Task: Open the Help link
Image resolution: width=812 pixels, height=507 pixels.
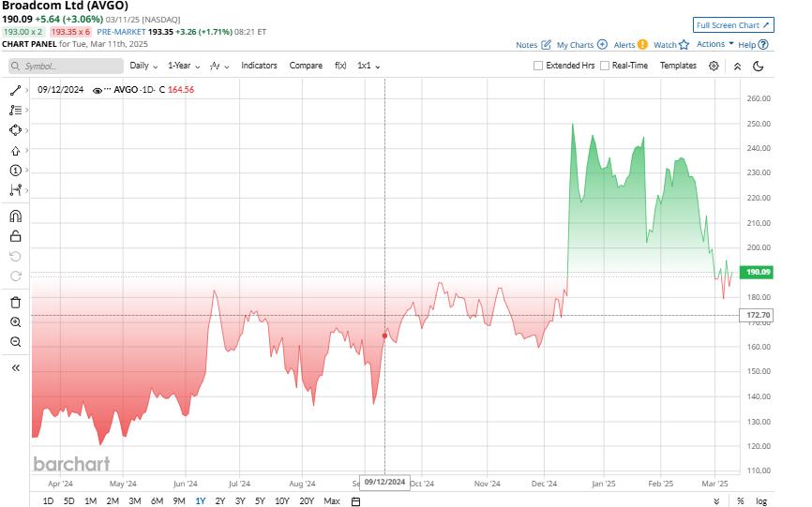Action: [752, 45]
